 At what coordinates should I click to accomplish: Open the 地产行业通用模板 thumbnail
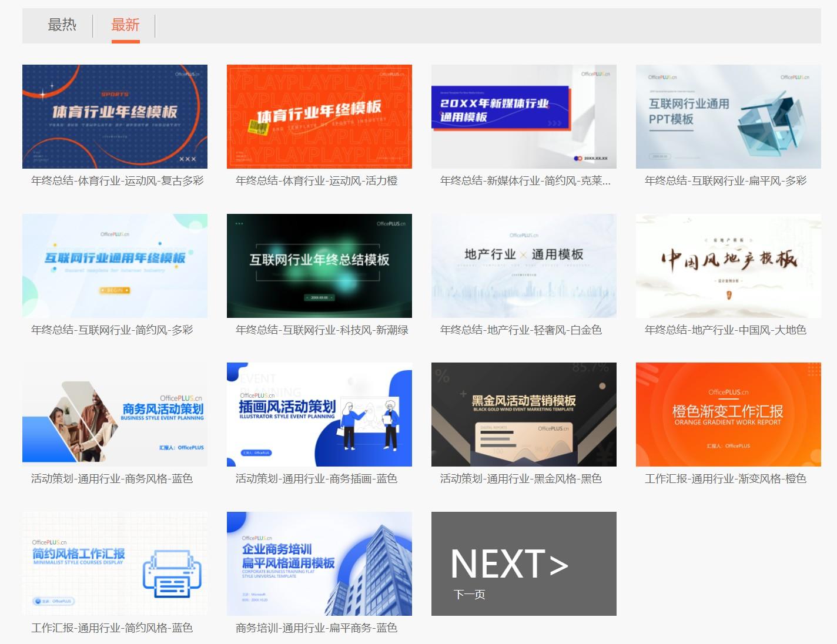click(x=524, y=266)
